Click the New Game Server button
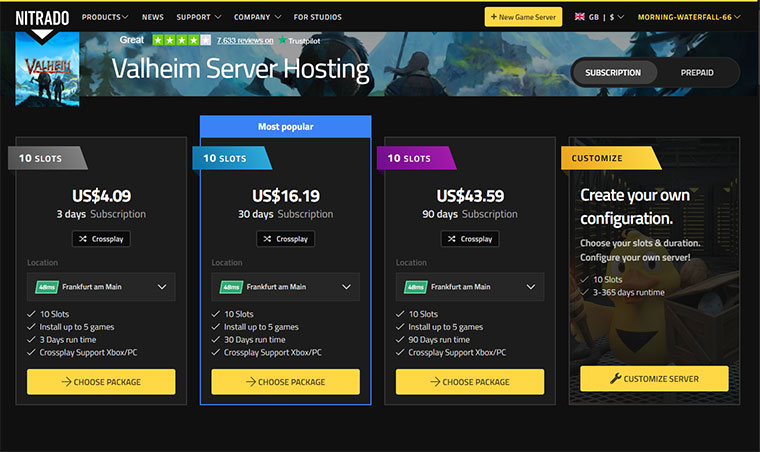This screenshot has width=760, height=452. point(523,17)
